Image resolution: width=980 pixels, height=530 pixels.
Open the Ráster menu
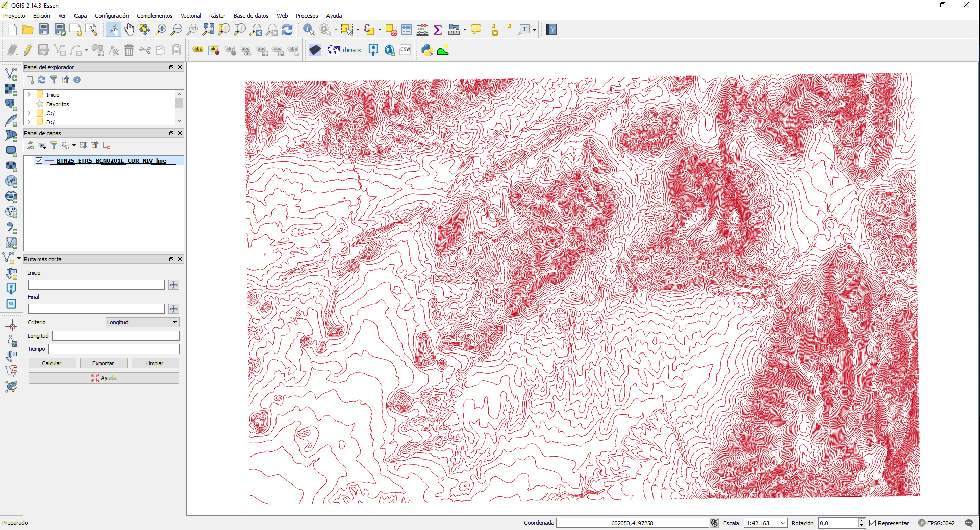click(217, 16)
